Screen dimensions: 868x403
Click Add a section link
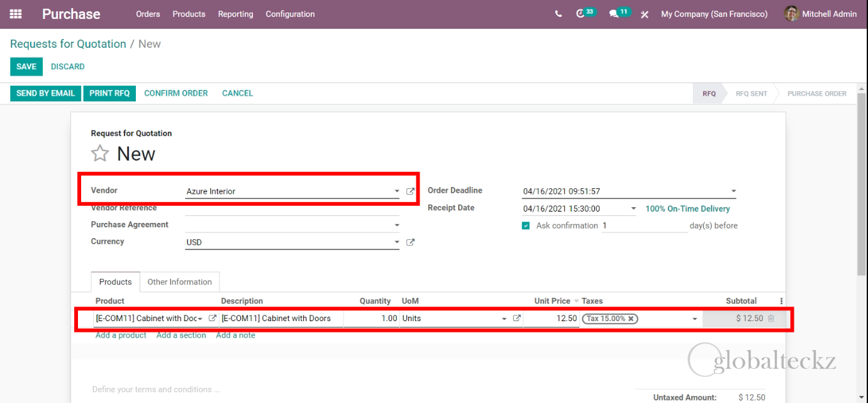click(181, 336)
